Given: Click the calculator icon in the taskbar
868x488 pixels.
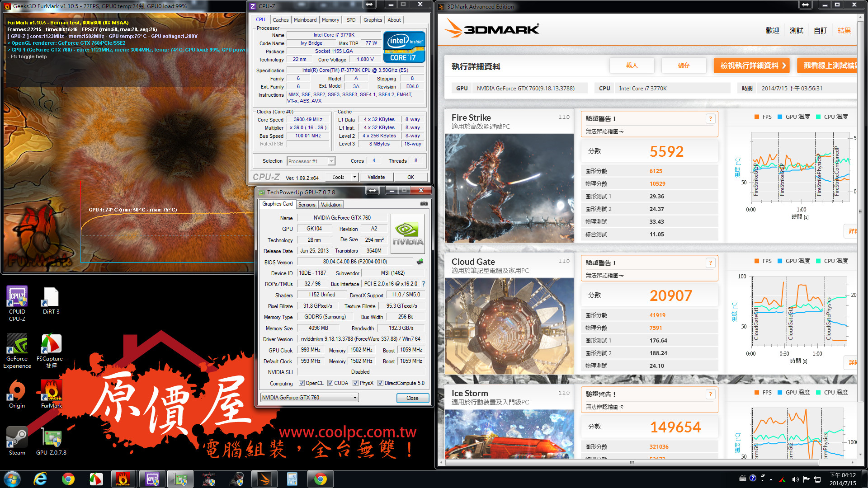Looking at the screenshot, I should pos(292,479).
